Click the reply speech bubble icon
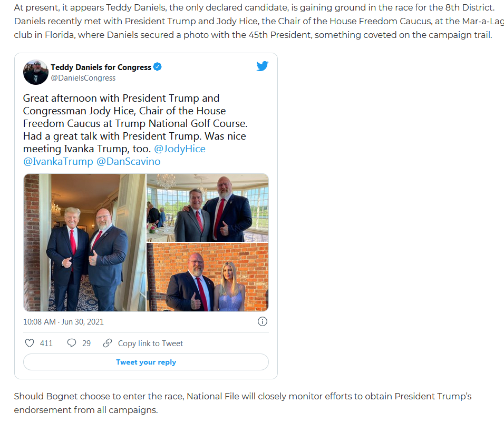504x422 pixels. pos(71,343)
